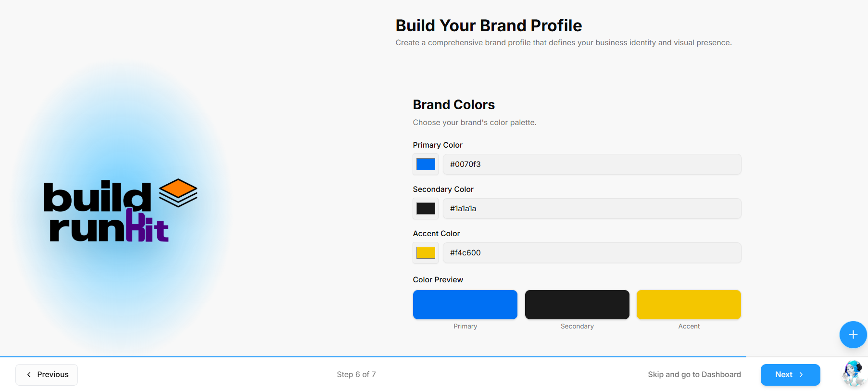Go to Next step
This screenshot has width=868, height=391.
point(790,375)
